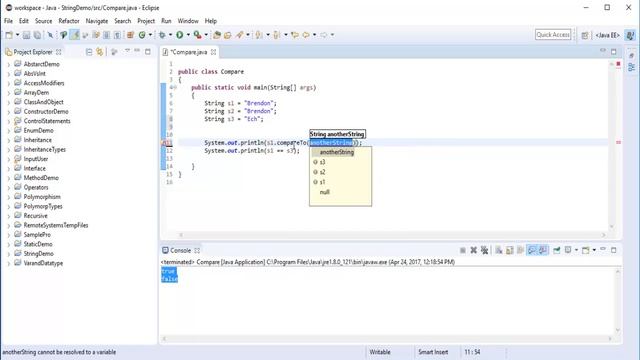Expand the StringDemo project

pyautogui.click(x=9, y=254)
